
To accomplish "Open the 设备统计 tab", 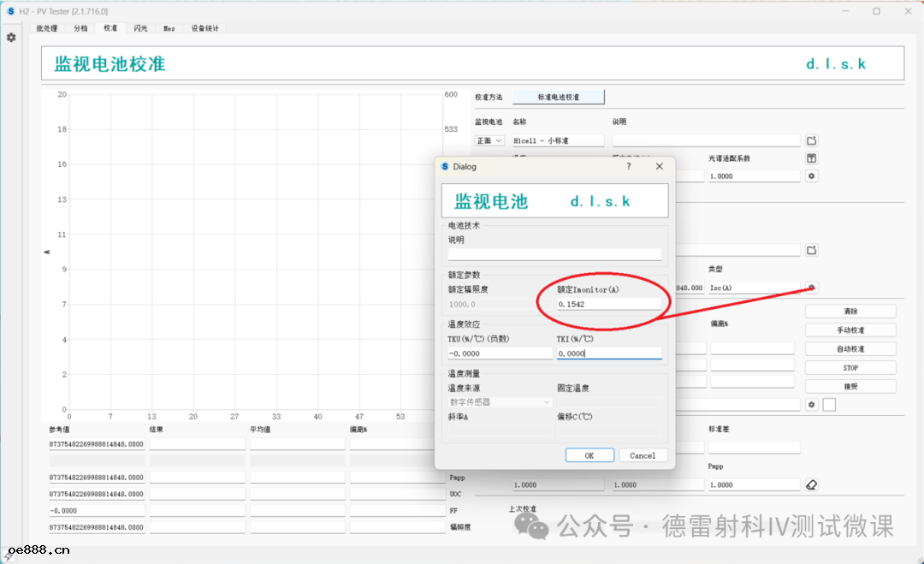I will point(204,28).
